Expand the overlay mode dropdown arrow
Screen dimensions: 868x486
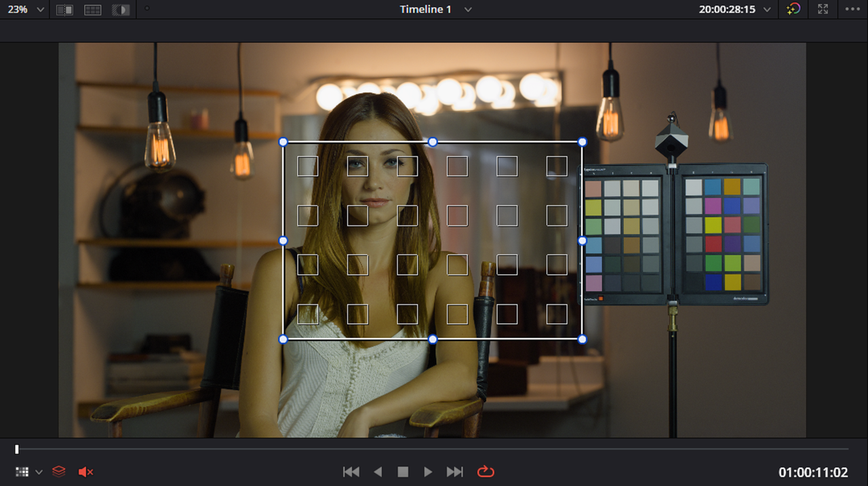[x=39, y=472]
